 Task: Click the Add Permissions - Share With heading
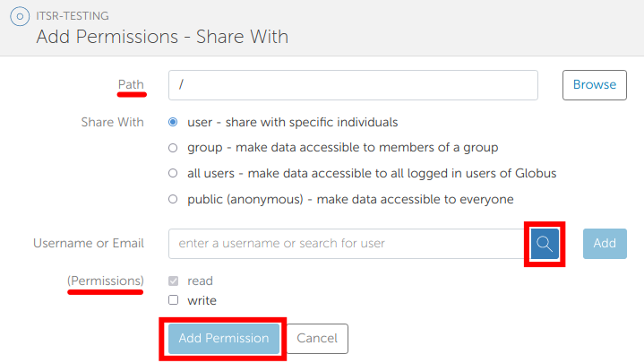point(162,38)
